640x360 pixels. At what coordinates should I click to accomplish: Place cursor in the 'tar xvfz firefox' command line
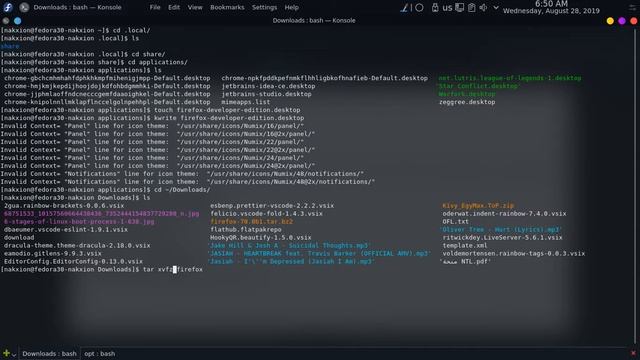[x=173, y=269]
